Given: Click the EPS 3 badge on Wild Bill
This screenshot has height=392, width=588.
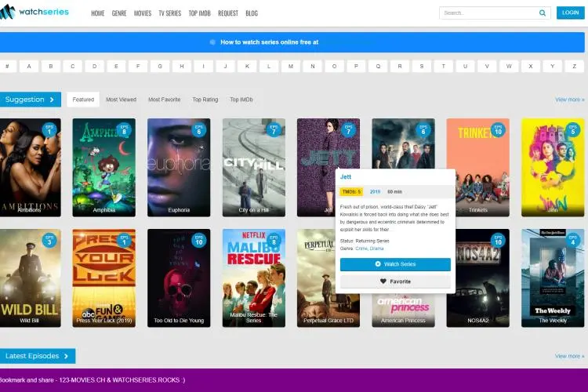Looking at the screenshot, I should point(49,241).
